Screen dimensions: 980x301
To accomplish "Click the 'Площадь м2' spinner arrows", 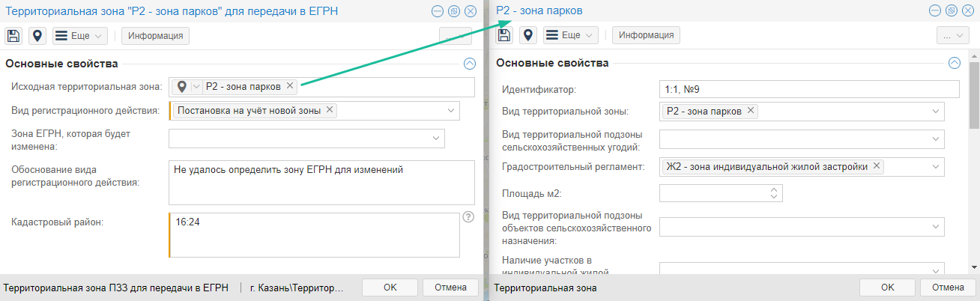I will (775, 194).
